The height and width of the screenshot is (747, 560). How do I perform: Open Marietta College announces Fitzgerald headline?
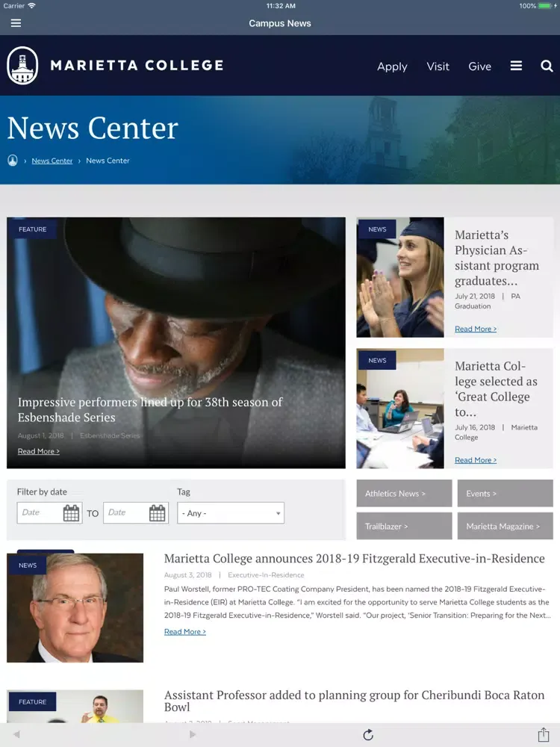[x=354, y=558]
